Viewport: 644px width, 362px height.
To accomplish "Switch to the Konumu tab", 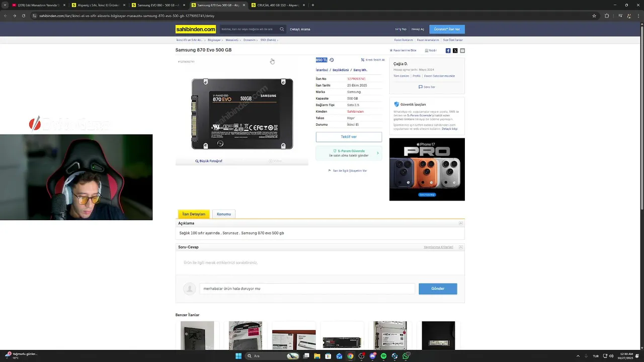I will [x=224, y=214].
